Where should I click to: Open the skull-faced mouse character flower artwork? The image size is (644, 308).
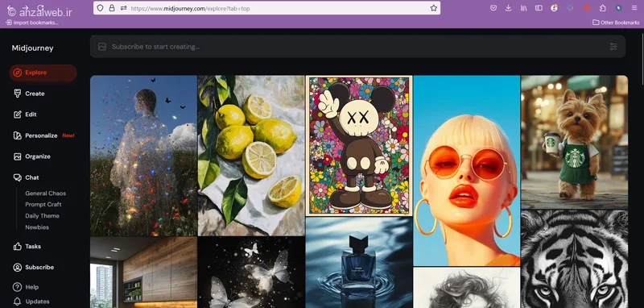359,146
